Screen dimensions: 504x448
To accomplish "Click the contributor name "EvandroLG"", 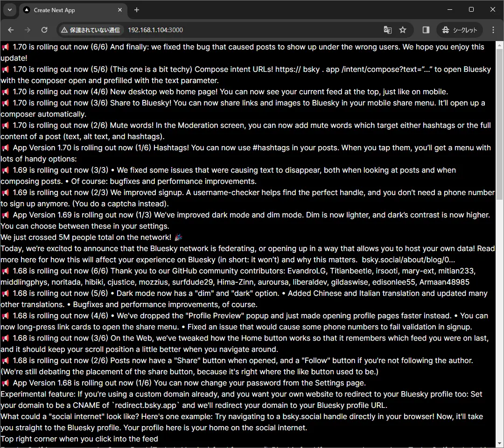I will (306, 271).
